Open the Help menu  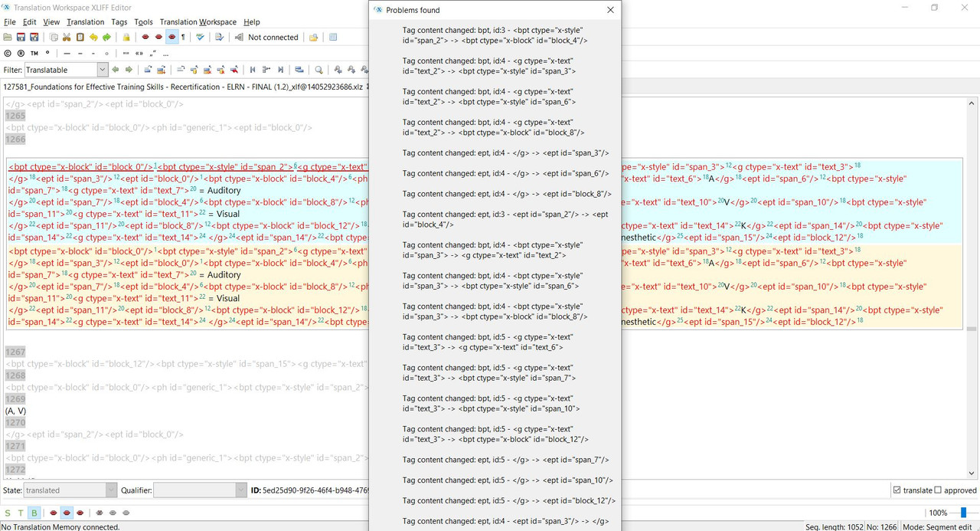tap(251, 22)
